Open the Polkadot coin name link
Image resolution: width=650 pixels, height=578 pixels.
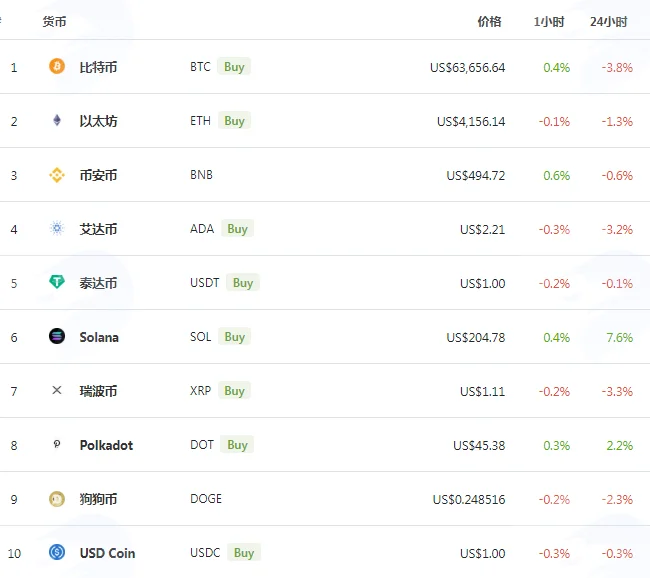pos(106,445)
